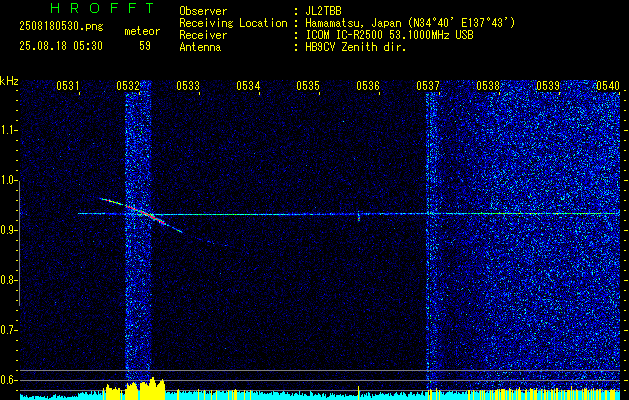Click the yellow signal strength bars near 0532
Viewport: 629px width, 400px height.
coord(134,388)
